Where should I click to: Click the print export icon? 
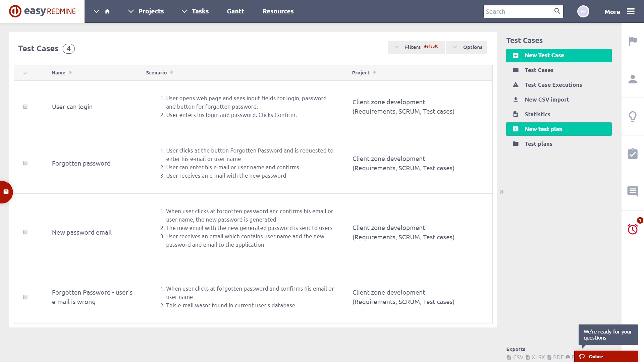tap(568, 357)
